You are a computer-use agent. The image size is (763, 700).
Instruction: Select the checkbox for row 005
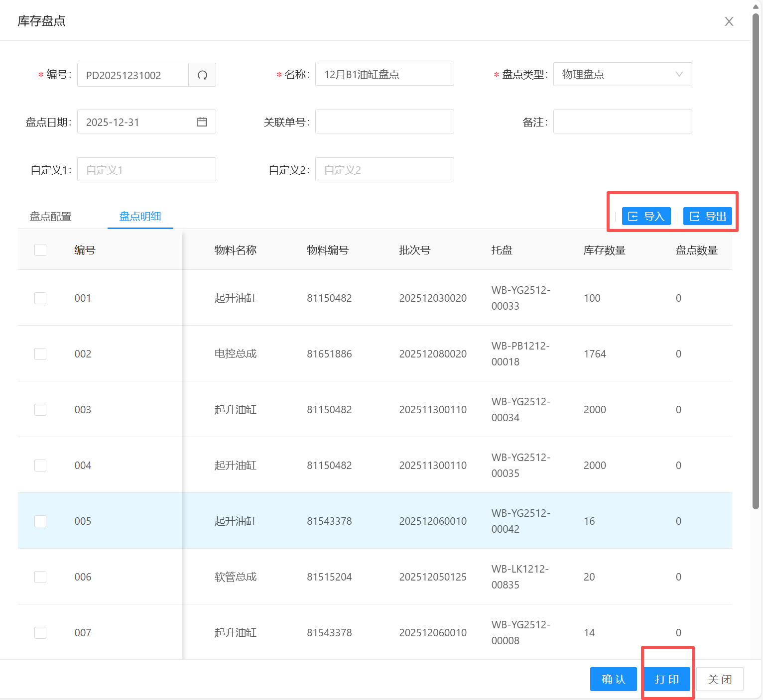[x=40, y=521]
